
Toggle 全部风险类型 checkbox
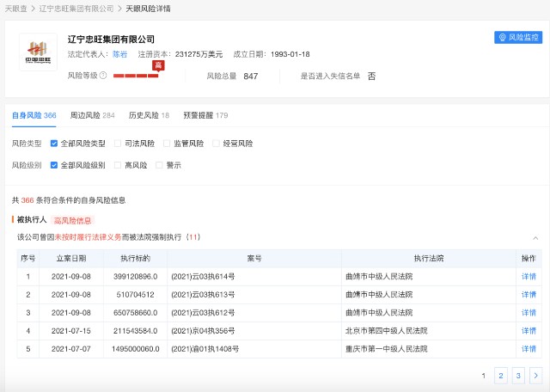click(x=54, y=144)
